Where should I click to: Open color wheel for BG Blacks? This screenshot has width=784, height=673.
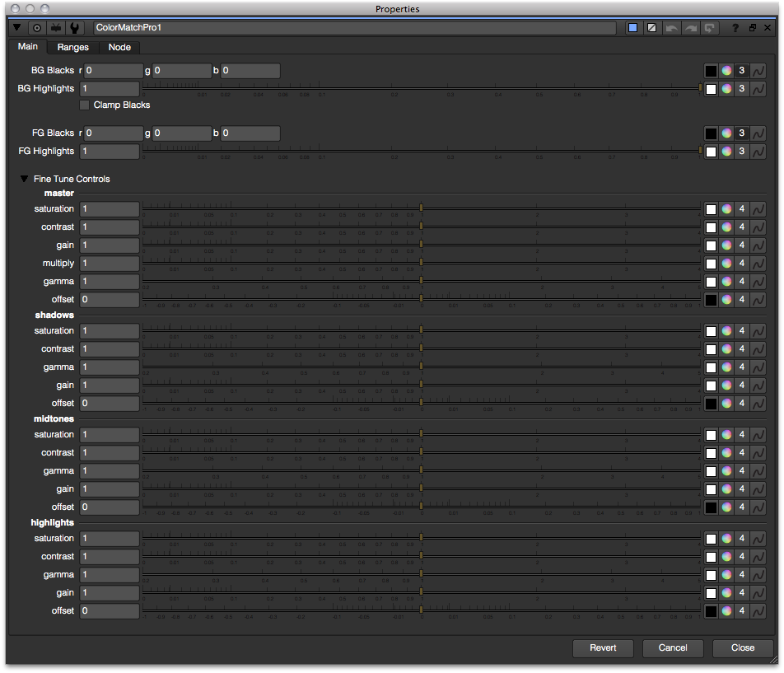tap(727, 71)
